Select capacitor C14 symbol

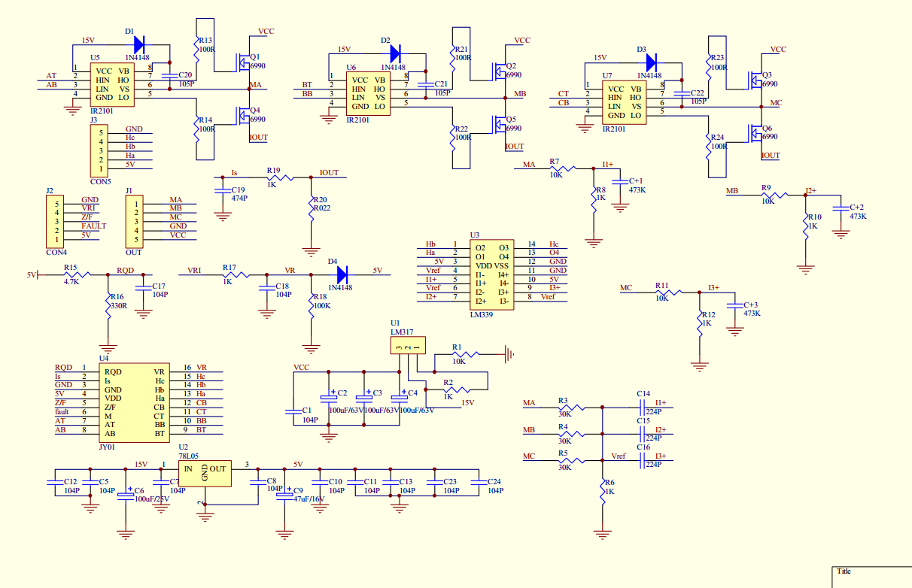click(643, 406)
